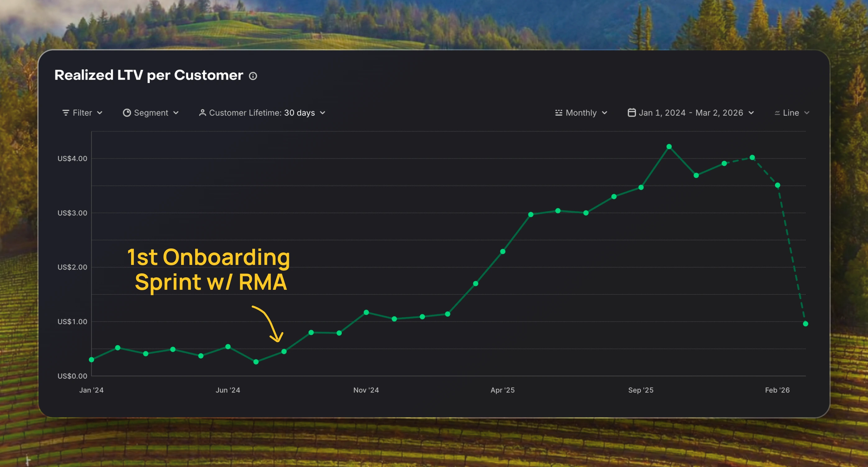
Task: Click the Filter funnel icon
Action: coord(66,113)
